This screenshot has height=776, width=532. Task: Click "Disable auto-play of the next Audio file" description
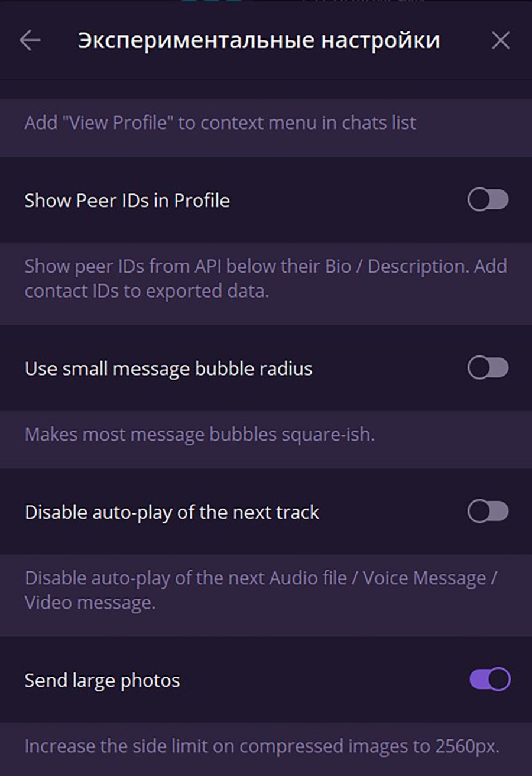click(186, 577)
